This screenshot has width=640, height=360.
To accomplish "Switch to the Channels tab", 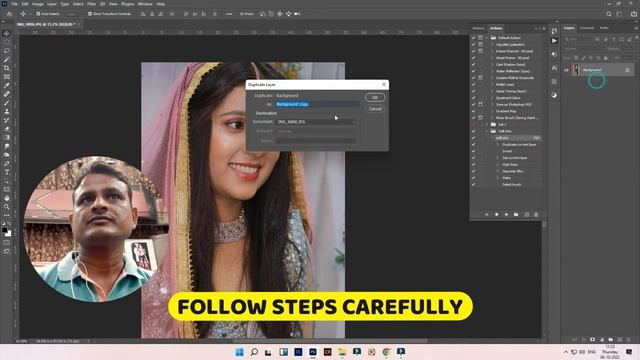I will (587, 28).
